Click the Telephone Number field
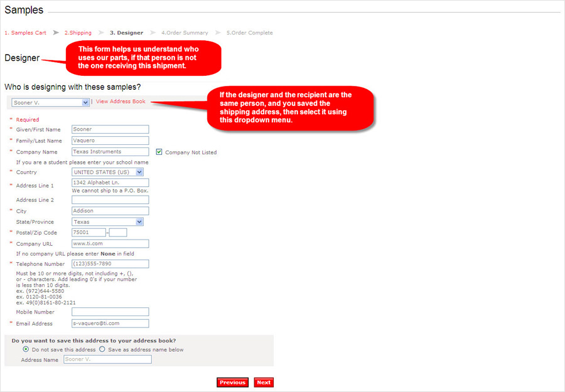 click(x=110, y=264)
